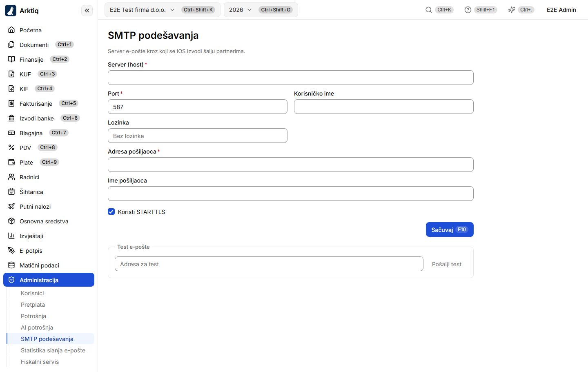
Task: Click the Blagajna cash icon
Action: pyautogui.click(x=11, y=133)
